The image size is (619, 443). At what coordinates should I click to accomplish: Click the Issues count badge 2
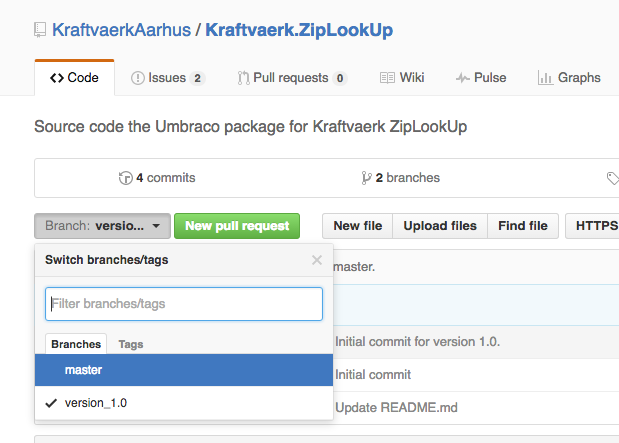[197, 79]
